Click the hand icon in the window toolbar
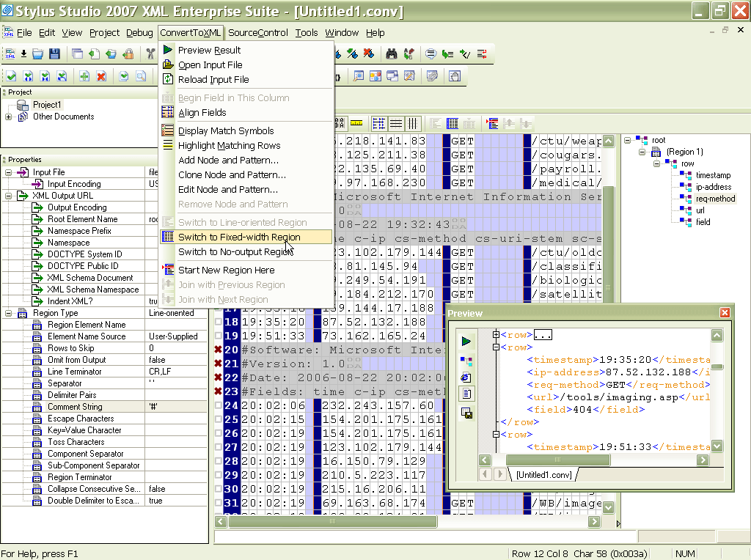 pyautogui.click(x=454, y=76)
